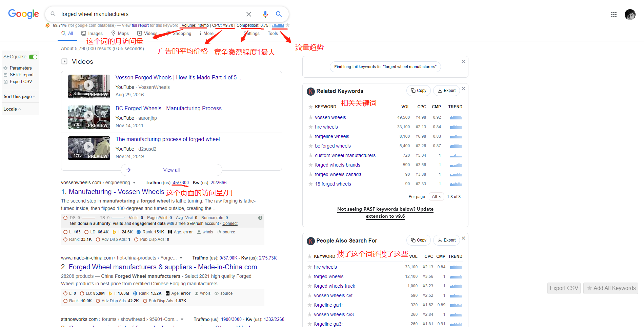Click the Keywords Everywhere logo in Related Keywords
644x327 pixels.
[x=310, y=91]
